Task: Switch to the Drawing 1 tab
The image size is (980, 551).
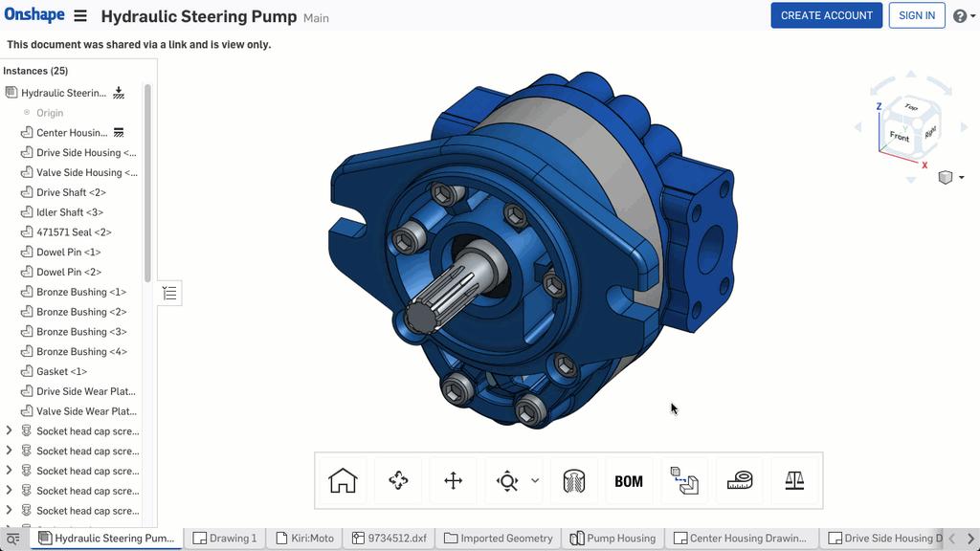Action: (225, 538)
